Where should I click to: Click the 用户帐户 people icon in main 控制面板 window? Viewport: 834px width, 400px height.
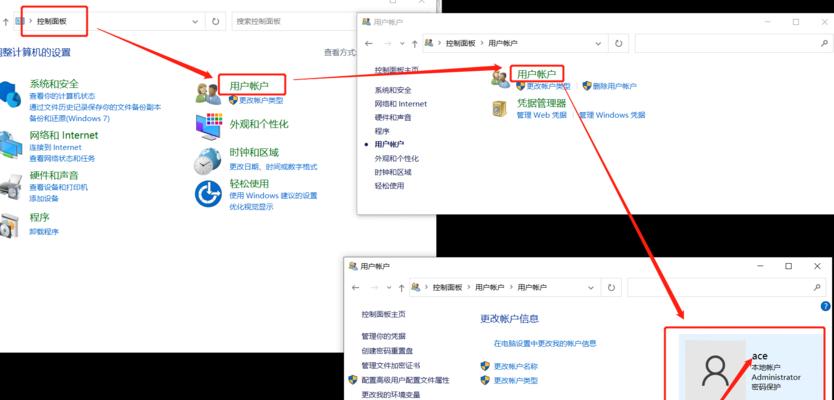(208, 94)
